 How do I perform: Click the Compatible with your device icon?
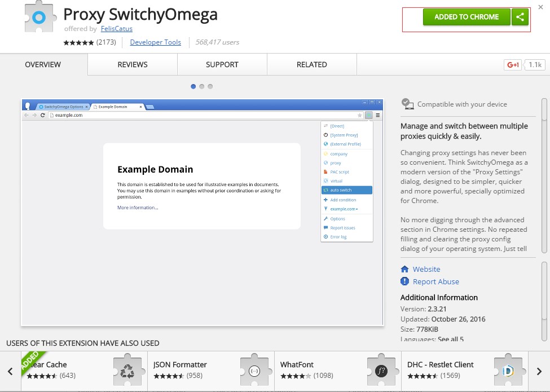(407, 104)
